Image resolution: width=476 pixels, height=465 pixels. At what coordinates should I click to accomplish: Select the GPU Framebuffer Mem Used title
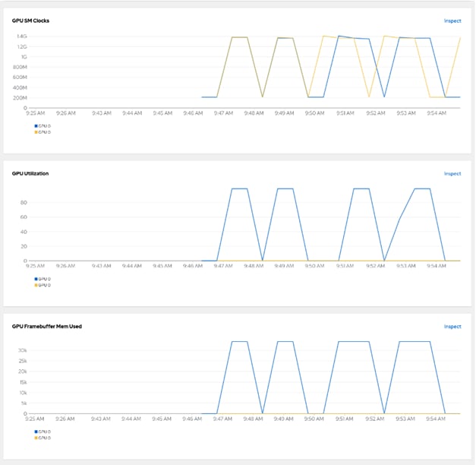coord(47,327)
